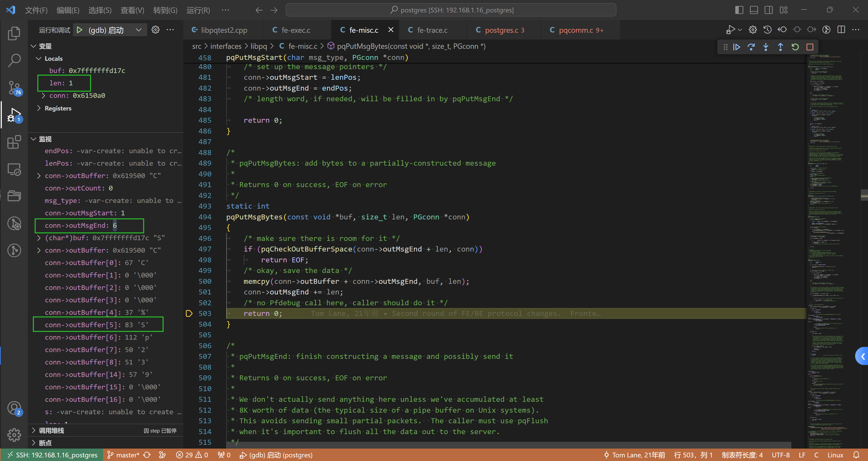Screen dimensions: 868x461
Task: Open the 查看(V) menu
Action: tap(132, 10)
